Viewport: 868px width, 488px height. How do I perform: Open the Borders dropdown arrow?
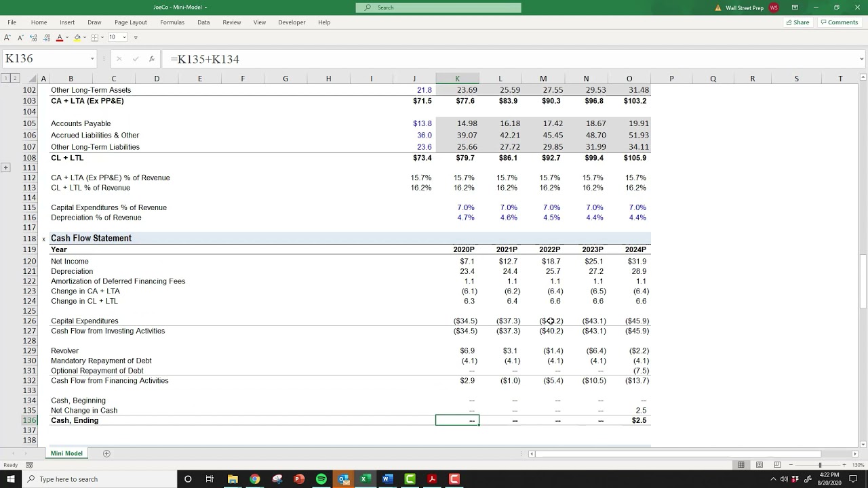pos(102,37)
